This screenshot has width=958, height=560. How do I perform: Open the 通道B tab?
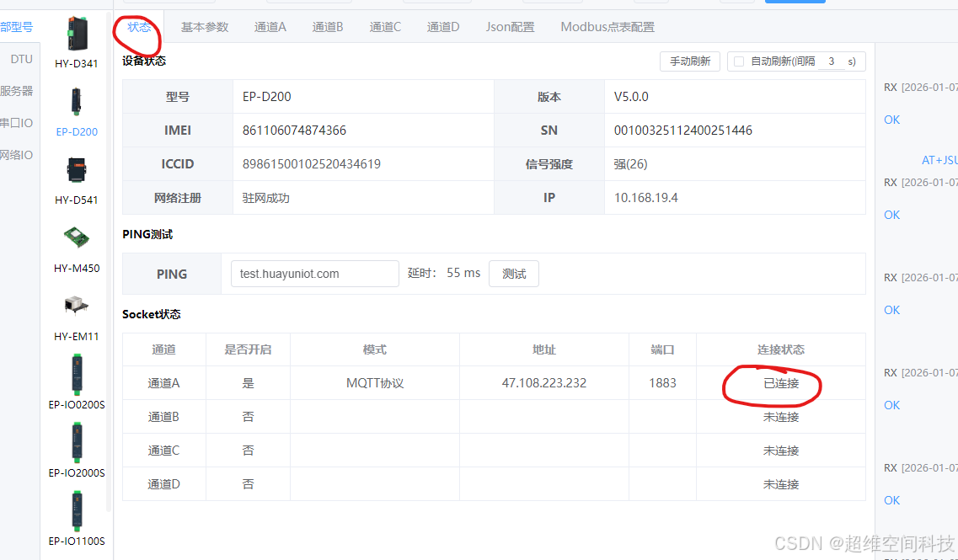[x=328, y=27]
